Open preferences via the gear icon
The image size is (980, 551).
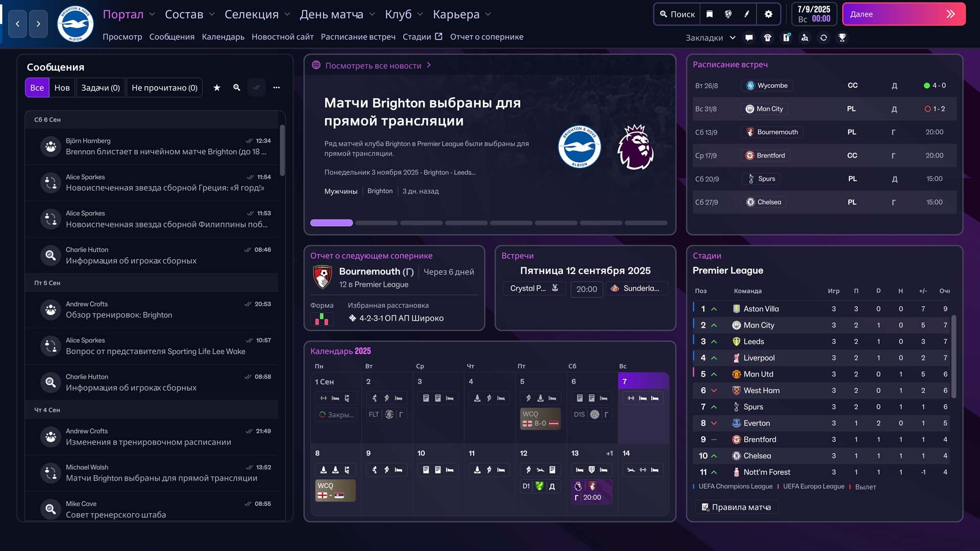[x=768, y=14]
